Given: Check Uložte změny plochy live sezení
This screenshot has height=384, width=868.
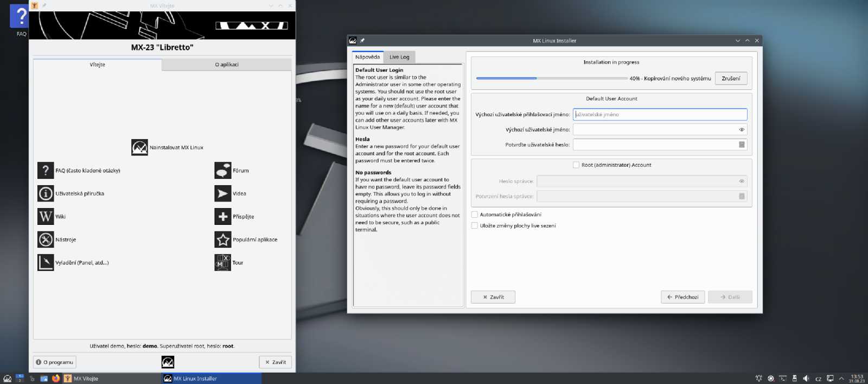Looking at the screenshot, I should click(x=475, y=225).
